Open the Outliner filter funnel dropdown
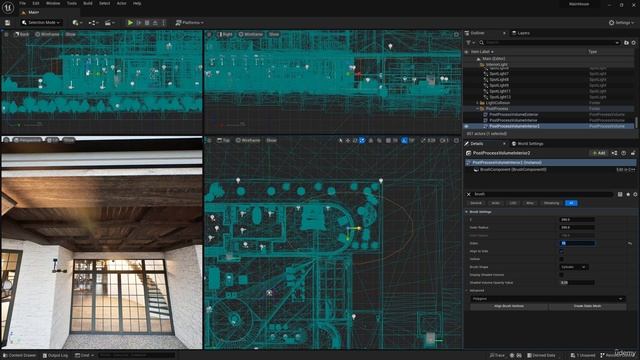The image size is (640, 360). point(470,42)
